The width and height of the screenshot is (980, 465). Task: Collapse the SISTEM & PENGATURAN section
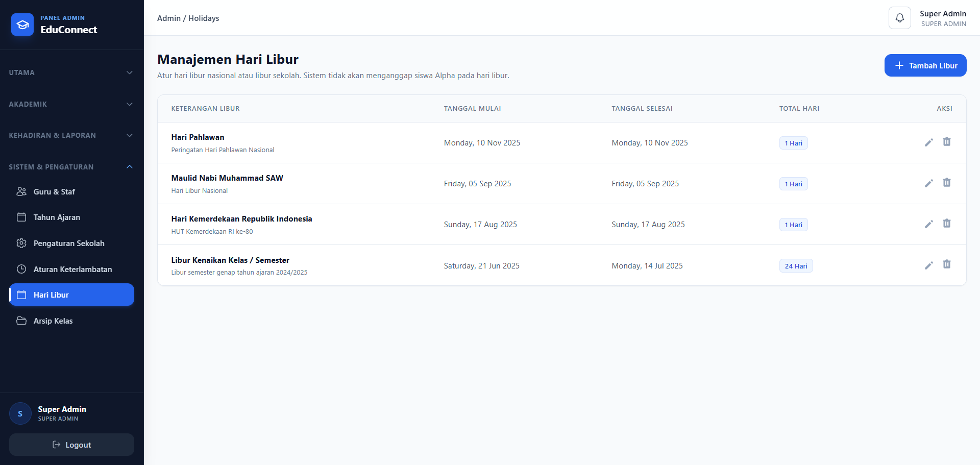click(x=71, y=167)
